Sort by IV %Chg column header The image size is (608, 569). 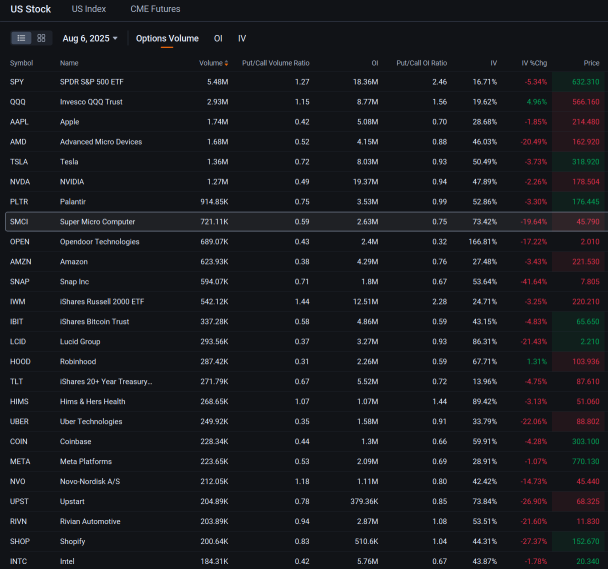tap(534, 63)
